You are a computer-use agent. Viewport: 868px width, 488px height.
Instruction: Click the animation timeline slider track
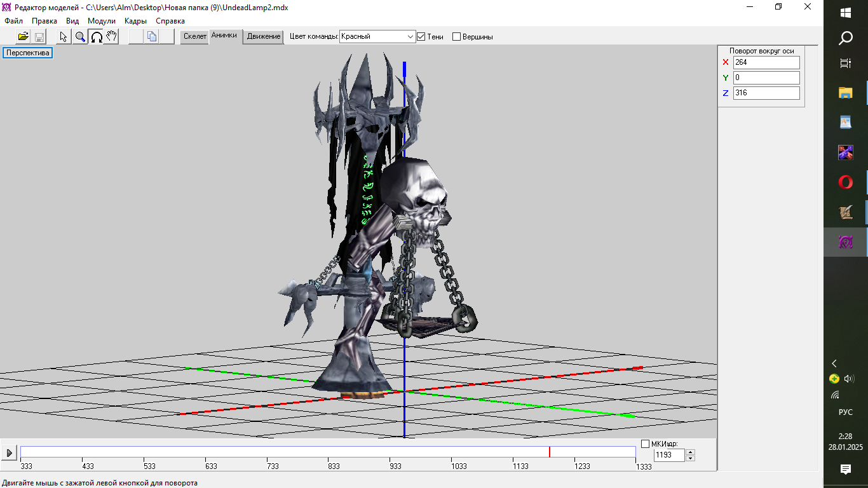(328, 452)
